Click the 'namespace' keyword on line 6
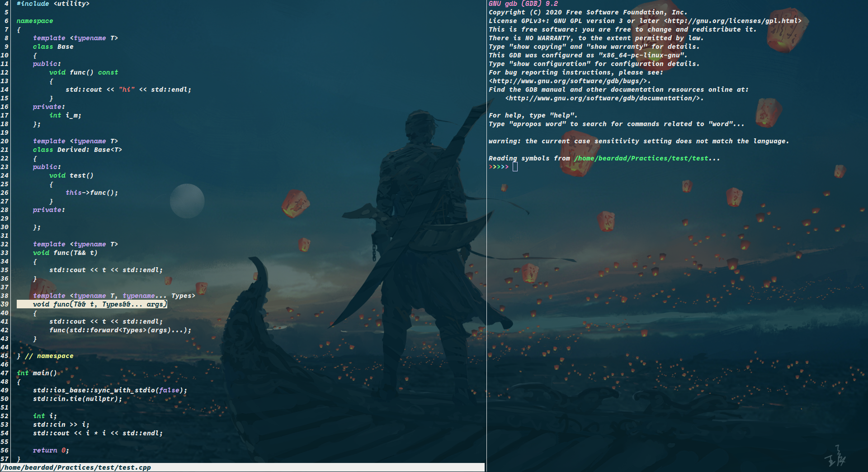868x472 pixels. coord(35,21)
